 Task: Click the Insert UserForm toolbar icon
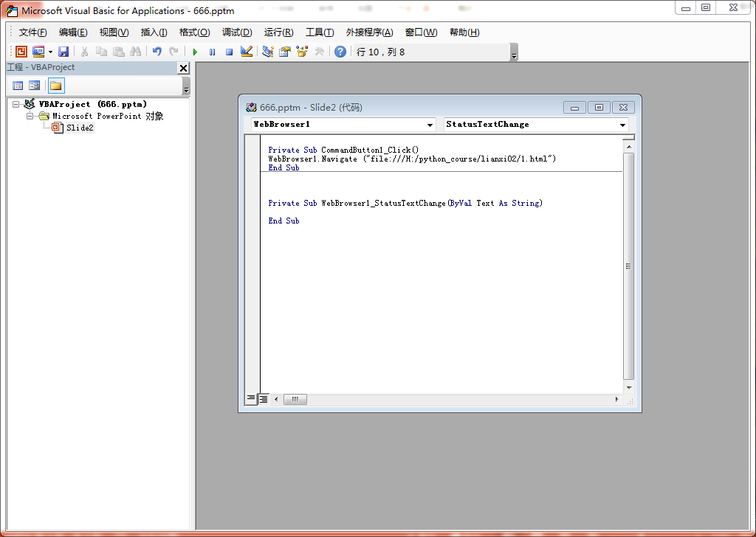38,52
